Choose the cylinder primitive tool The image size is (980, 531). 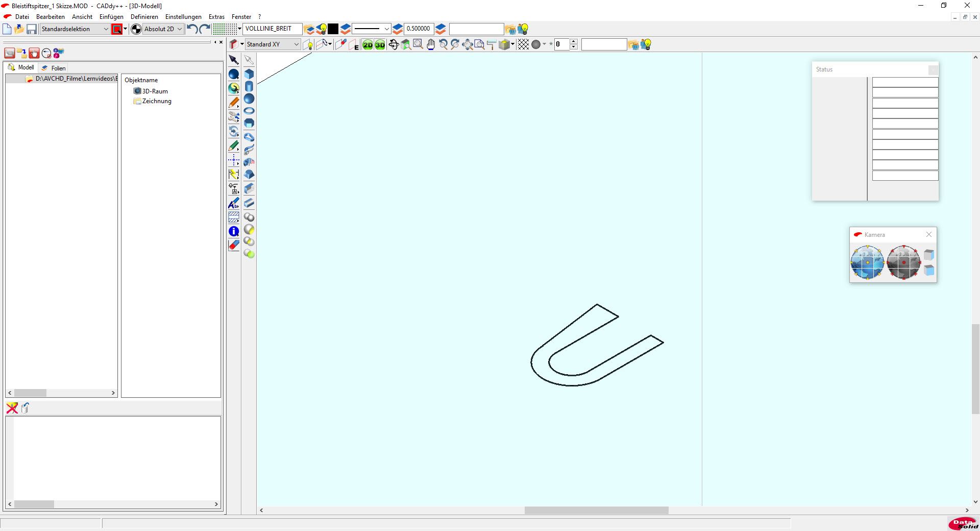[249, 86]
